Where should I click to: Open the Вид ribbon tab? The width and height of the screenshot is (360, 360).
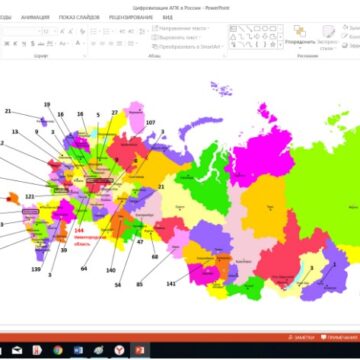pyautogui.click(x=167, y=17)
